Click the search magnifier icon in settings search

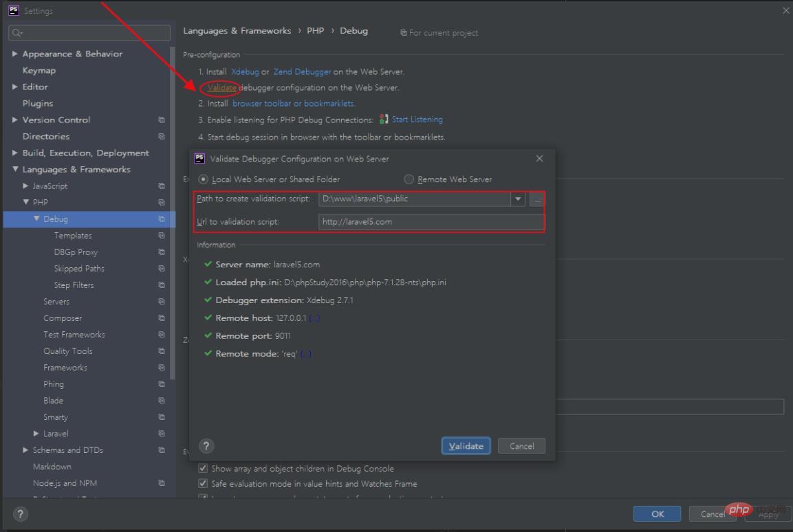tap(17, 33)
